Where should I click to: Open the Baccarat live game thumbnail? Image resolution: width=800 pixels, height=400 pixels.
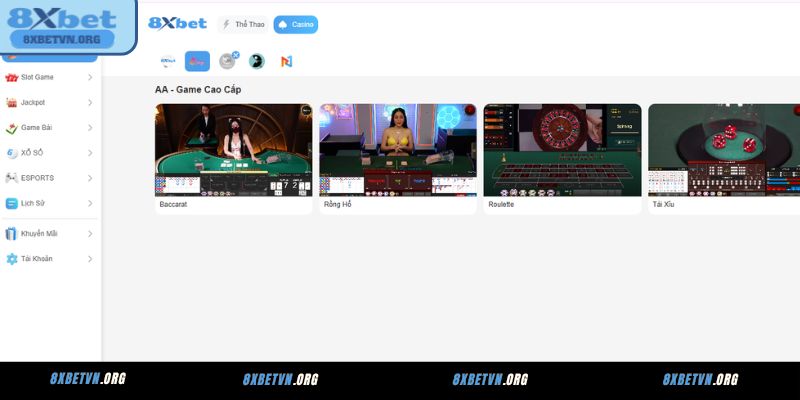pyautogui.click(x=233, y=150)
